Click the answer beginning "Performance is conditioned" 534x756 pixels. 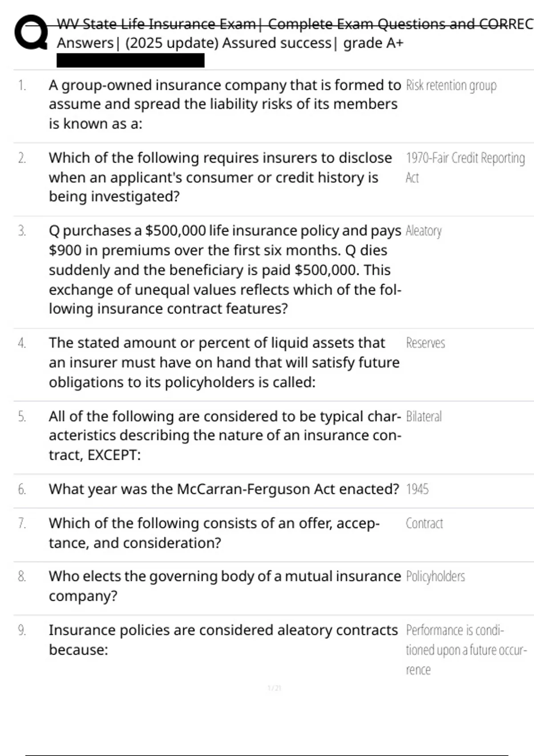point(465,650)
